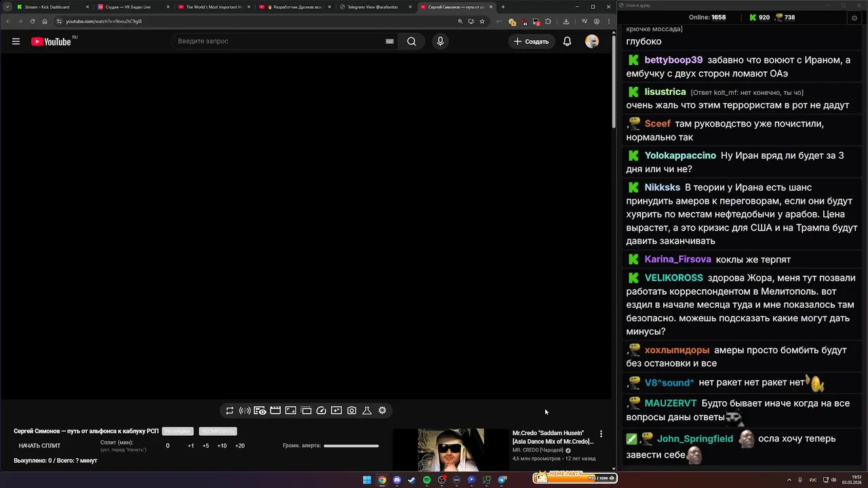Click the YouTube search magnifier button
868x488 pixels.
[x=412, y=41]
